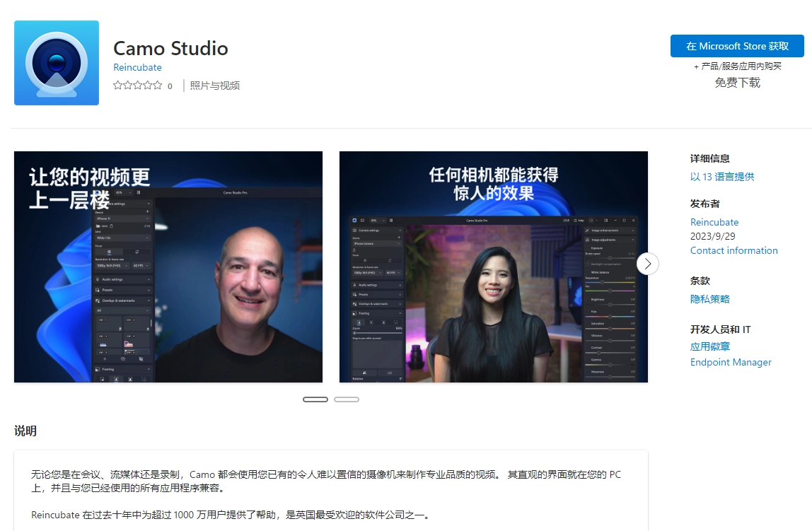812x531 pixels.
Task: Open the Contact information link
Action: click(733, 250)
